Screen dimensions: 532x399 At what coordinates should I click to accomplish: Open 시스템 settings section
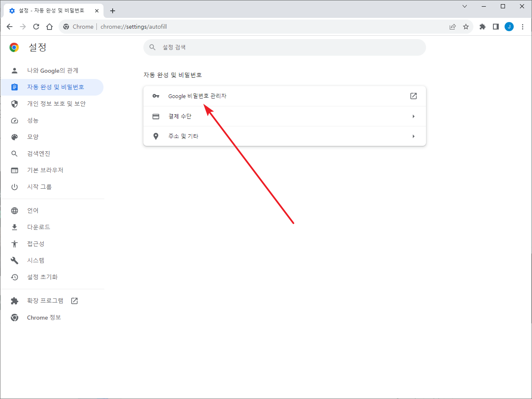pos(52,261)
